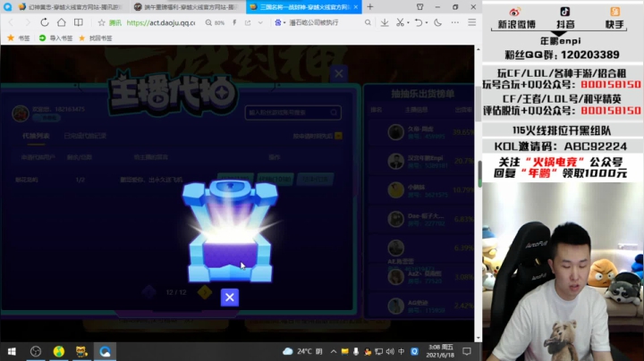Switch to the 代抽列表 tab
This screenshot has width=644, height=361.
click(36, 136)
